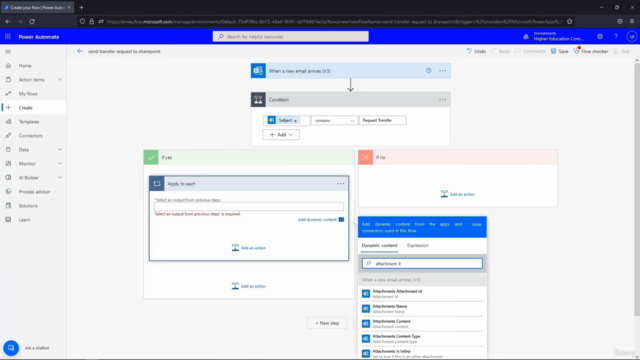Viewport: 640px width, 360px height.
Task: Open Connectors in the sidebar
Action: pyautogui.click(x=30, y=136)
